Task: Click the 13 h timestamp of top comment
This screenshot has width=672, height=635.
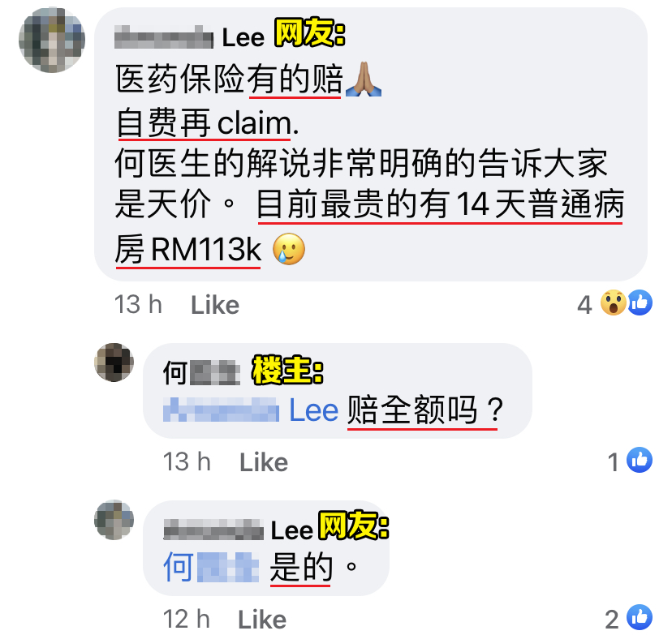Action: (x=138, y=304)
